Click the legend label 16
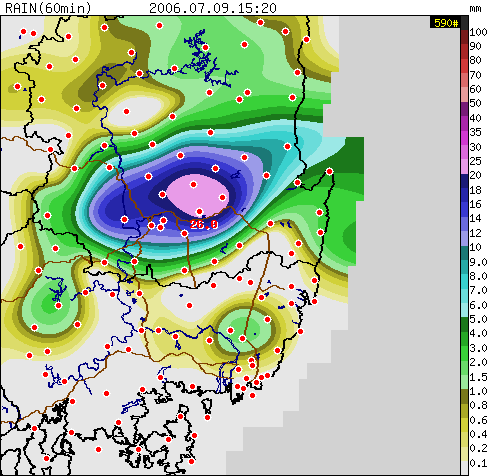Screen dimensions: 496x476 click(x=475, y=204)
